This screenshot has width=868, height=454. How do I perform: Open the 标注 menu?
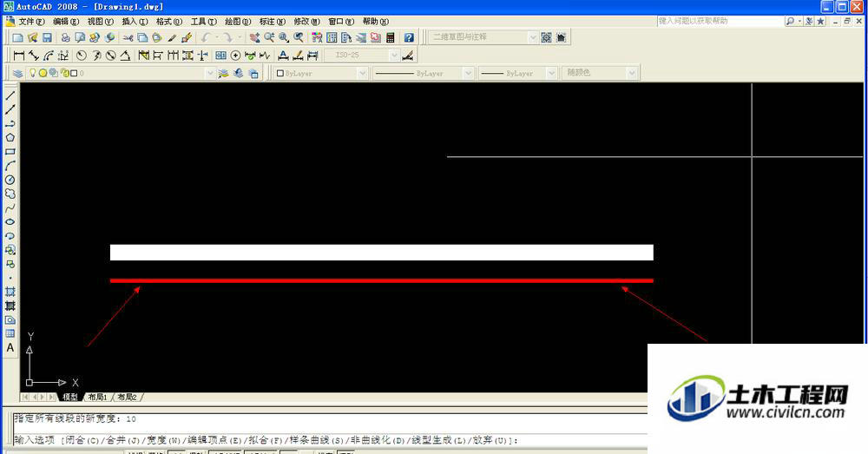[273, 21]
